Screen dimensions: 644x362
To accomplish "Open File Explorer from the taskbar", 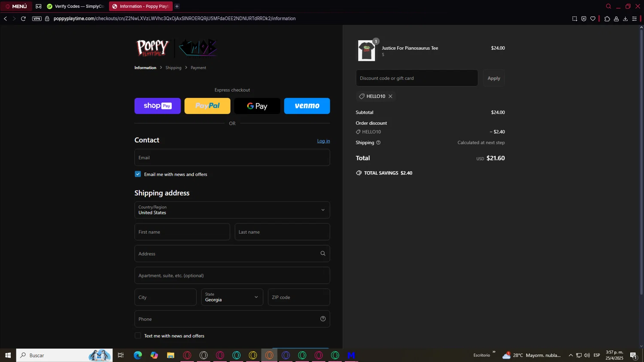I will click(170, 355).
